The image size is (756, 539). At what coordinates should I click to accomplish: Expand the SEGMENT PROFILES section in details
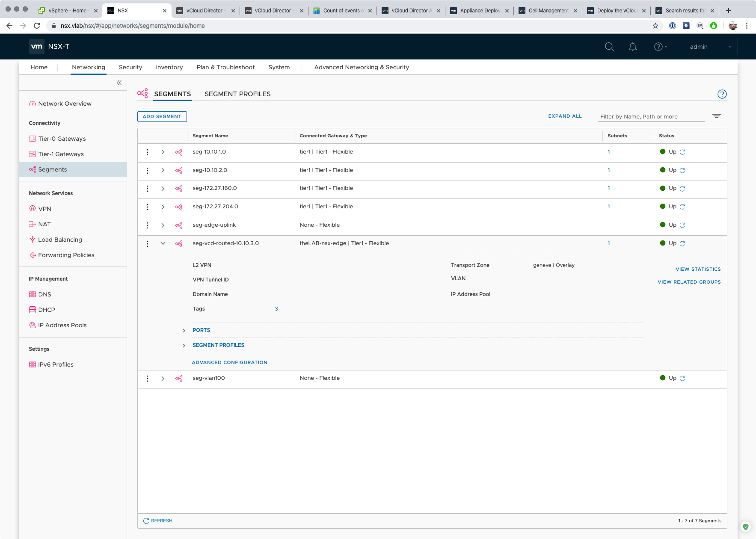184,346
